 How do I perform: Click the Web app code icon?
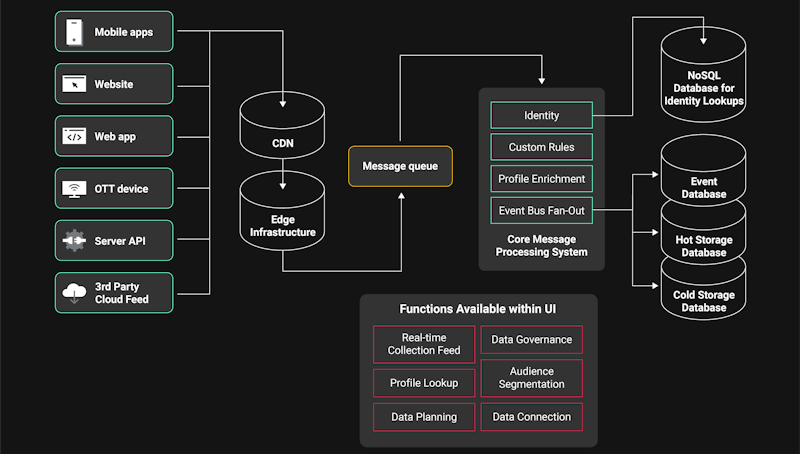coord(74,136)
